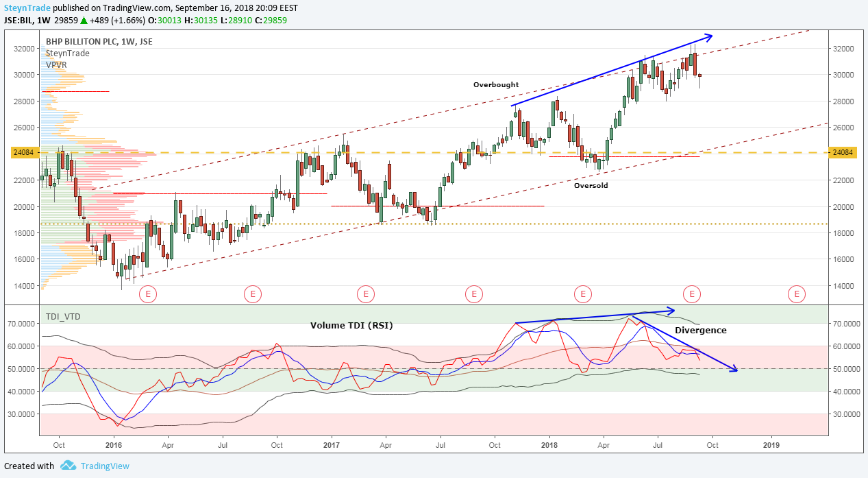Click the earnings E marker near August 2017

click(x=473, y=295)
